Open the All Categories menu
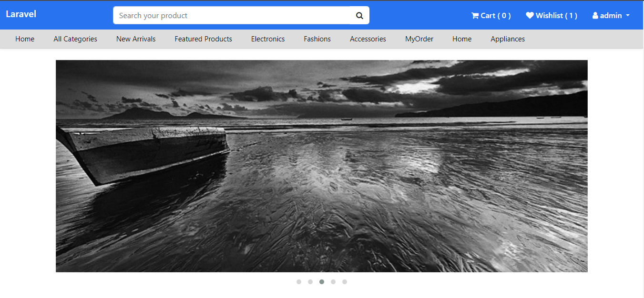Screen dimensions: 644x298 pyautogui.click(x=75, y=39)
